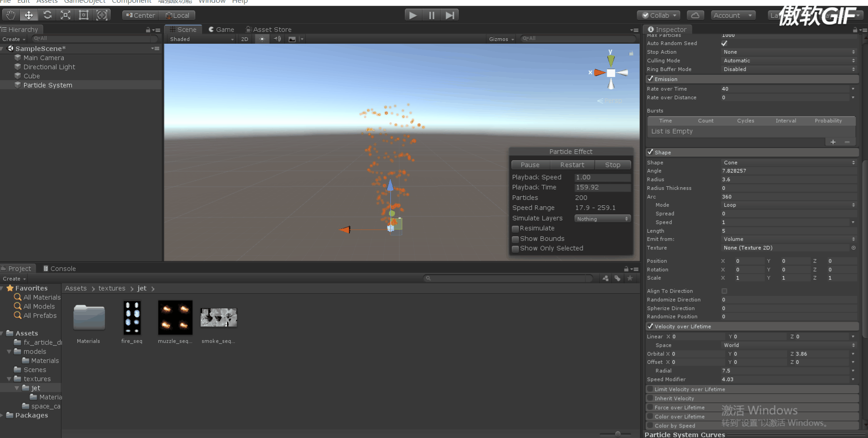Select the smoke_seq texture thumbnail
The width and height of the screenshot is (868, 438).
coord(219,318)
